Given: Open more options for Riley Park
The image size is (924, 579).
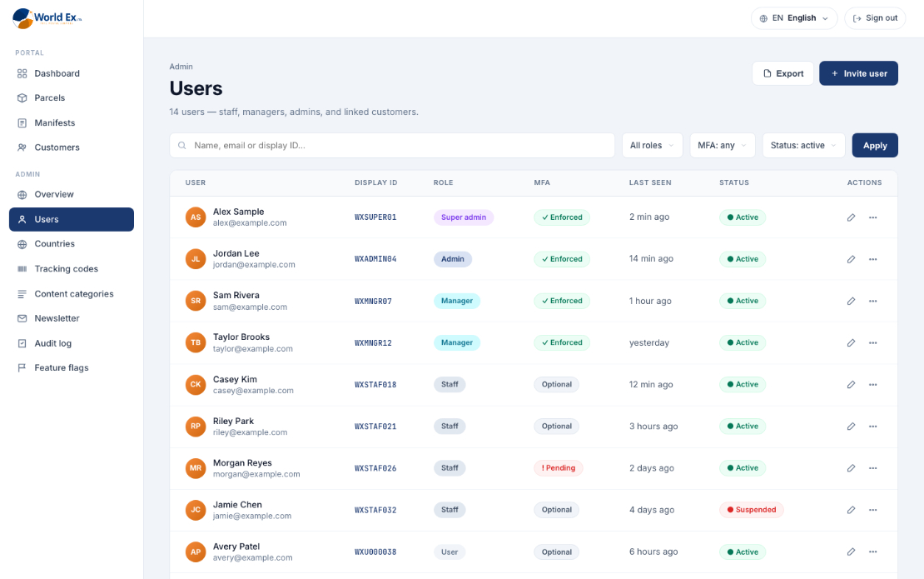Looking at the screenshot, I should (x=872, y=427).
